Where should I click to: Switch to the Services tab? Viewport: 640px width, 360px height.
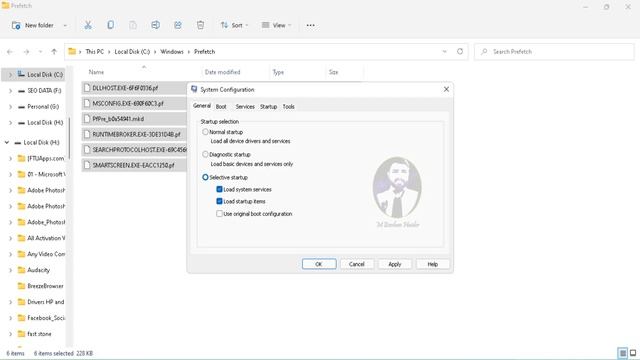coord(245,107)
